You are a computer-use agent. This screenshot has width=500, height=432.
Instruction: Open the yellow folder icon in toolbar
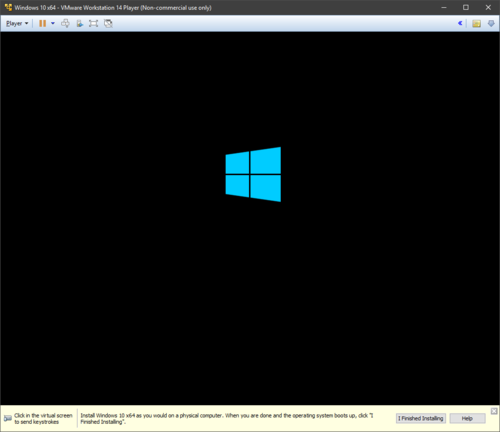click(476, 23)
